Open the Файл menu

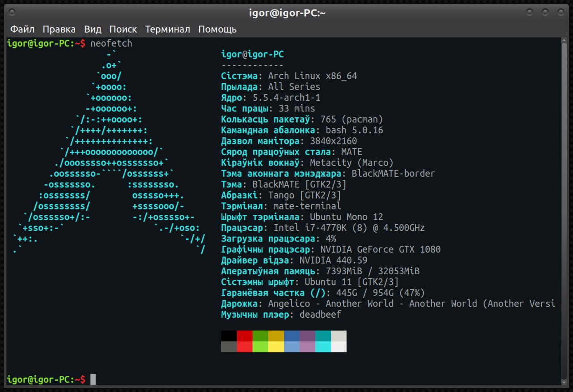pos(22,30)
